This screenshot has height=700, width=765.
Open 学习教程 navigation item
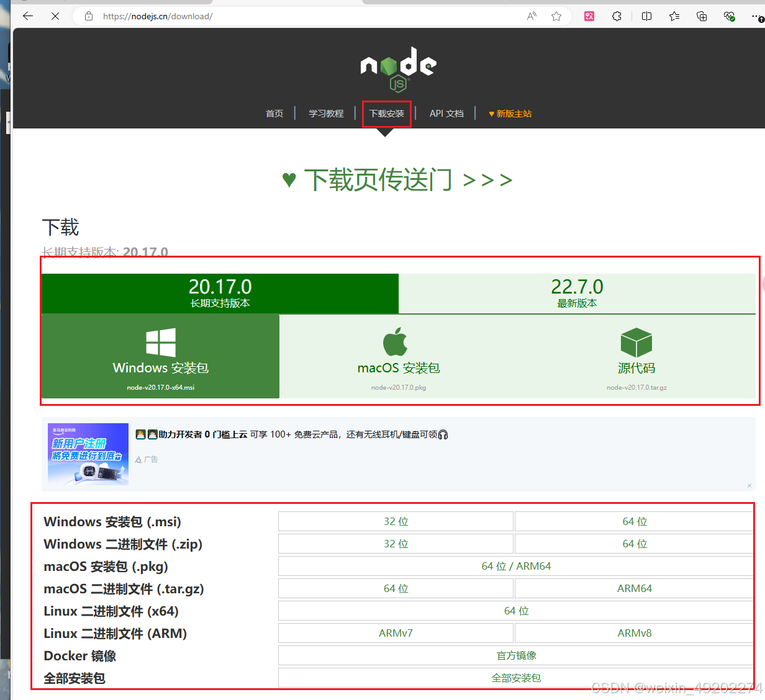tap(326, 114)
